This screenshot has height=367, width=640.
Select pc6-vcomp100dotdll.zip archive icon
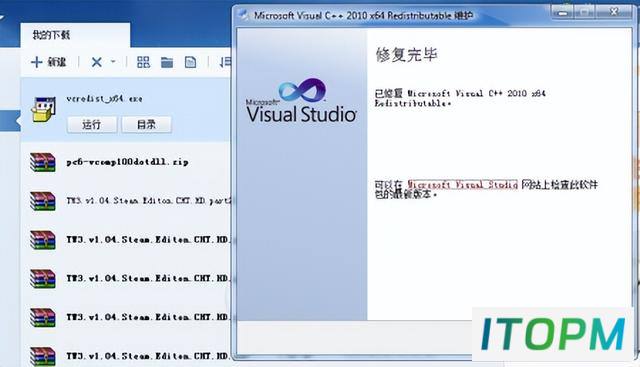pos(43,162)
